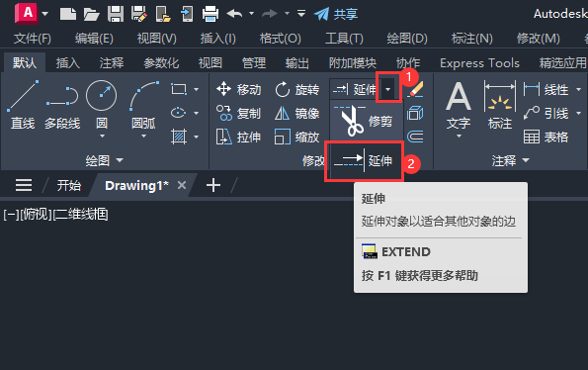This screenshot has height=370, width=588.
Task: Open the 绘图(D) menu
Action: [x=407, y=39]
